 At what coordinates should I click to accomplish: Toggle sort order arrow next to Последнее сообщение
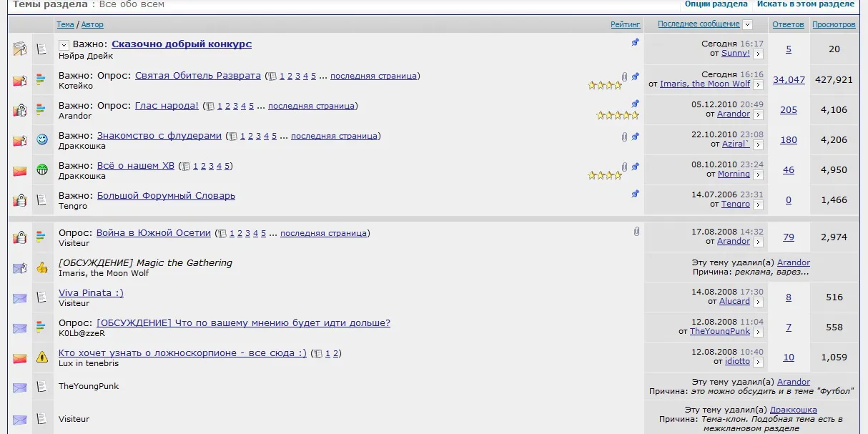747,24
